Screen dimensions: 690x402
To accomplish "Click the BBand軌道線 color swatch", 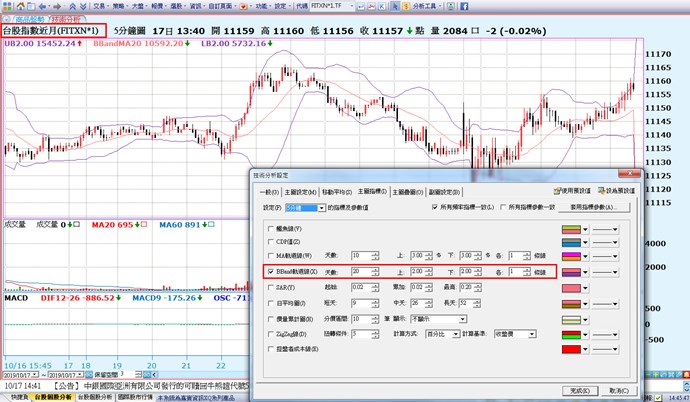I will pyautogui.click(x=571, y=271).
